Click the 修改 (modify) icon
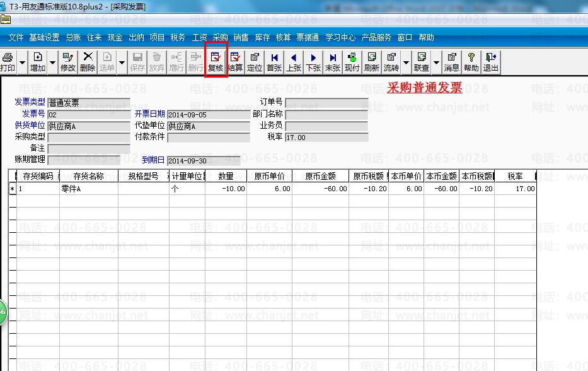The height and width of the screenshot is (371, 588). 67,62
